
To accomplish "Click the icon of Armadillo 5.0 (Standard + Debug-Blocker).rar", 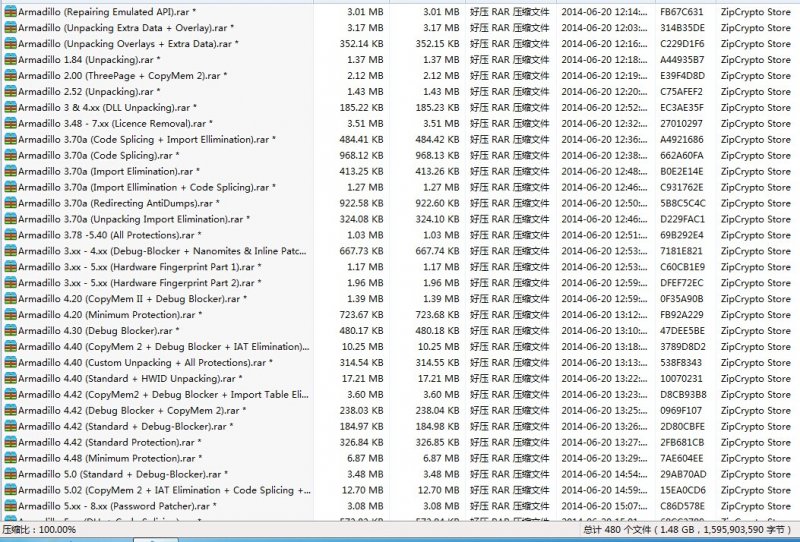I will point(10,474).
